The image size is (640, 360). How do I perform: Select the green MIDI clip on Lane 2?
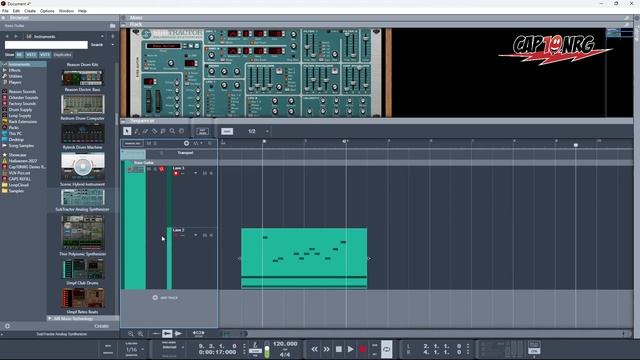[x=304, y=258]
